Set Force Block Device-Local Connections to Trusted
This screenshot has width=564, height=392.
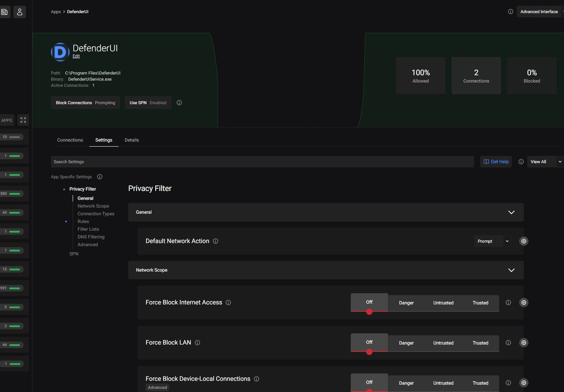481,383
